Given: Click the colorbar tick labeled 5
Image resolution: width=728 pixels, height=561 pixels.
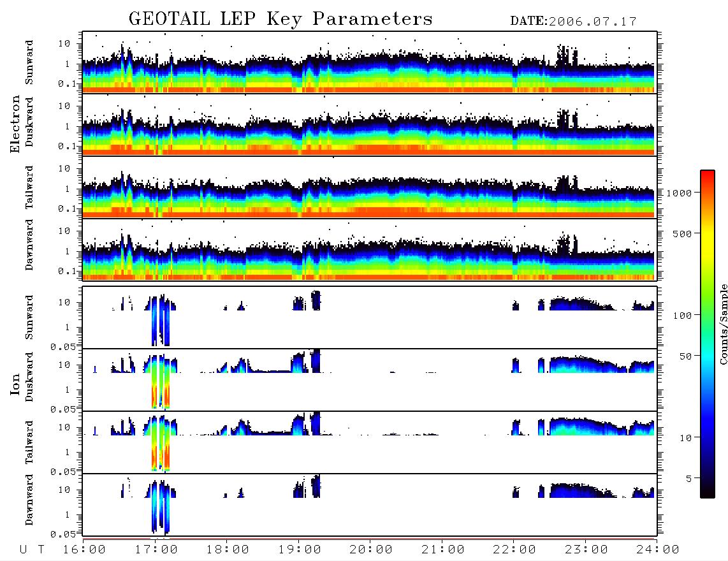Looking at the screenshot, I should pos(688,479).
